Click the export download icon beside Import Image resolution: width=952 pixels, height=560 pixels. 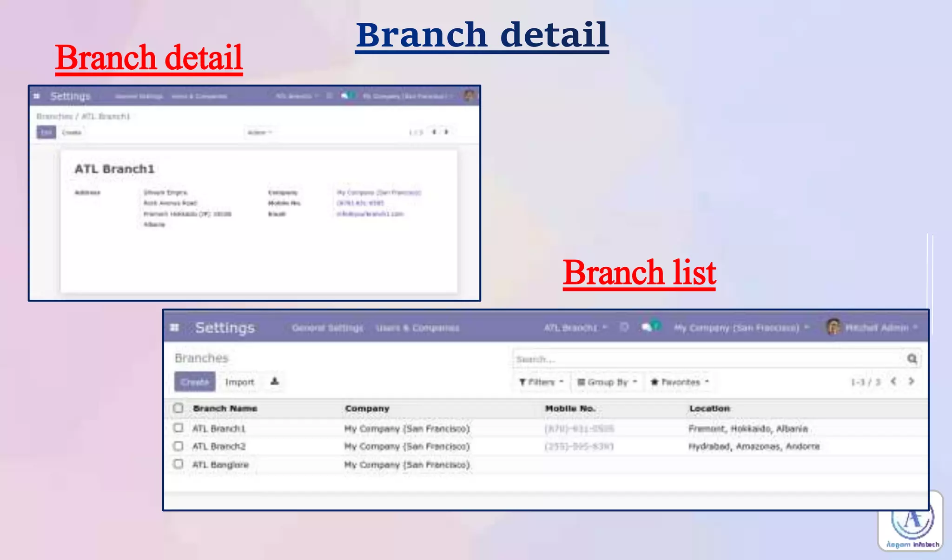(275, 382)
